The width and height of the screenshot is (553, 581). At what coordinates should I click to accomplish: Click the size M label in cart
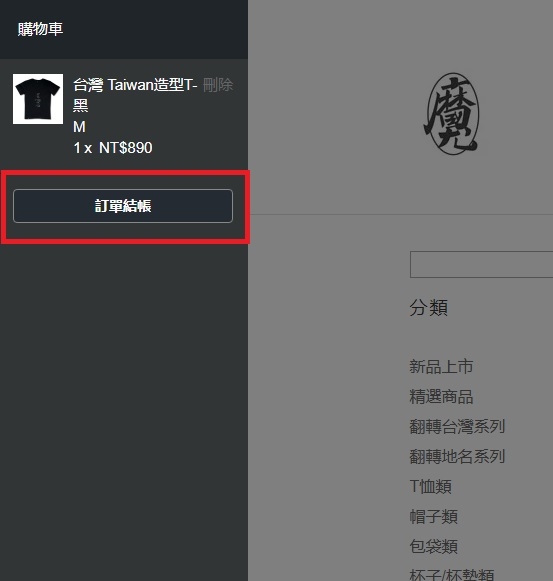tap(79, 127)
